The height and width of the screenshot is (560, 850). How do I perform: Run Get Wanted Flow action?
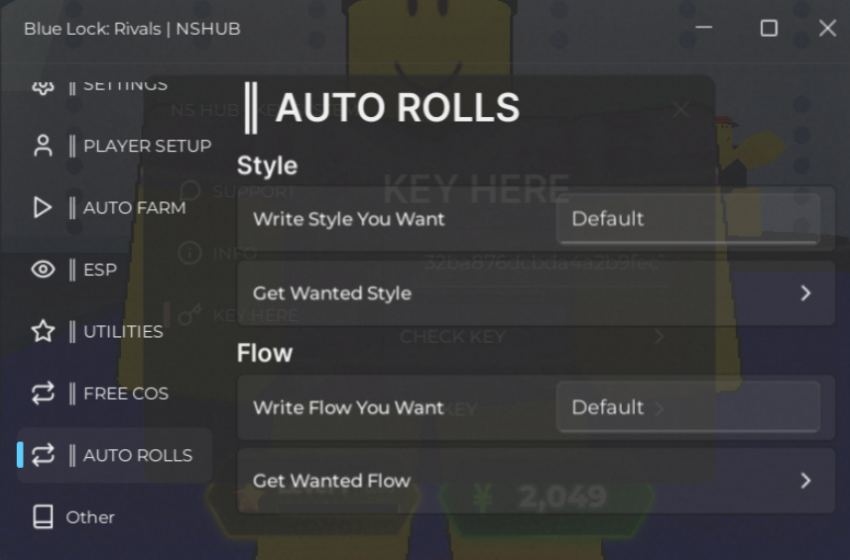click(536, 481)
